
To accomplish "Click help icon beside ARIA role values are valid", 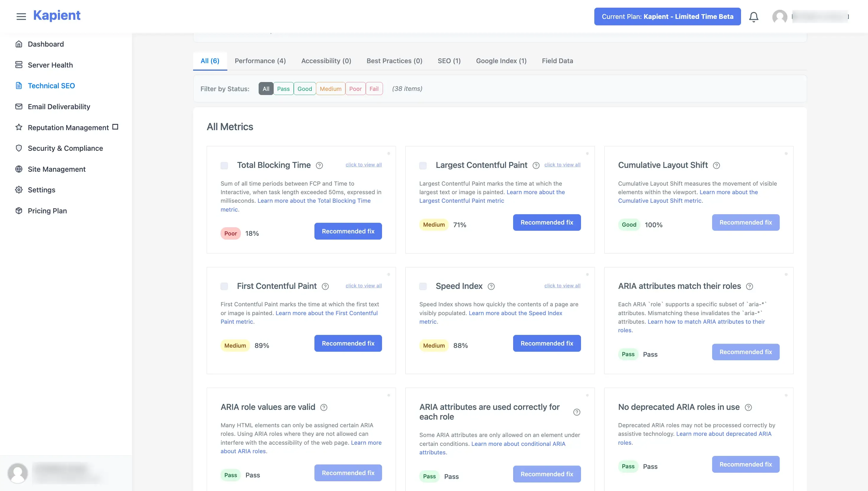I will (324, 407).
